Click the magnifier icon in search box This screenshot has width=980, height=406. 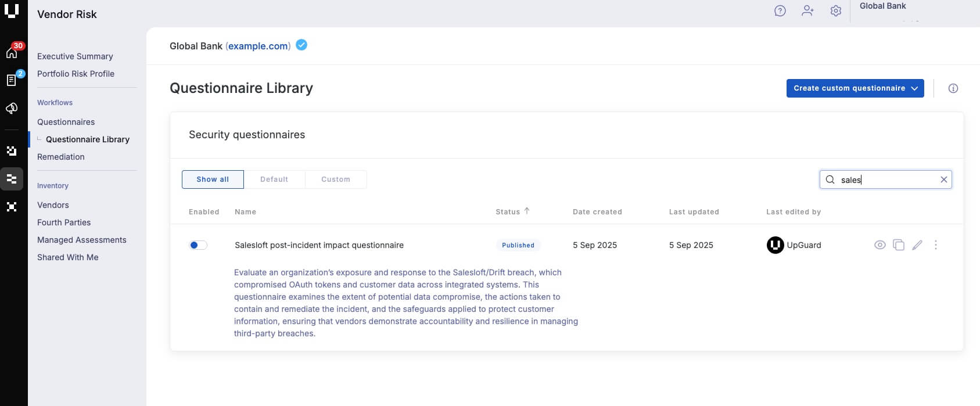click(830, 179)
